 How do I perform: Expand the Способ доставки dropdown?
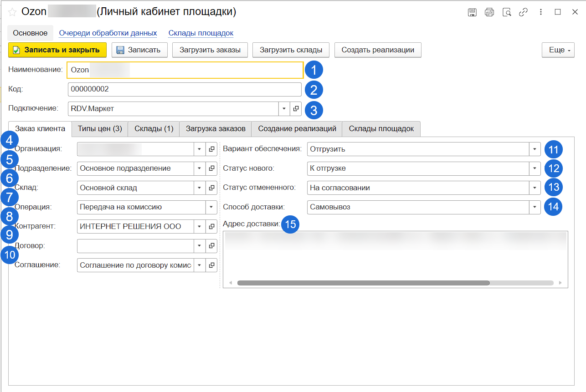(x=535, y=207)
